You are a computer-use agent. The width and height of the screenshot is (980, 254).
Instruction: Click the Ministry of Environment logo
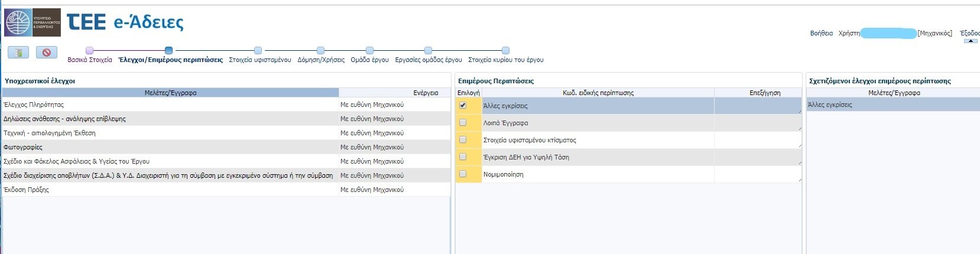[33, 23]
